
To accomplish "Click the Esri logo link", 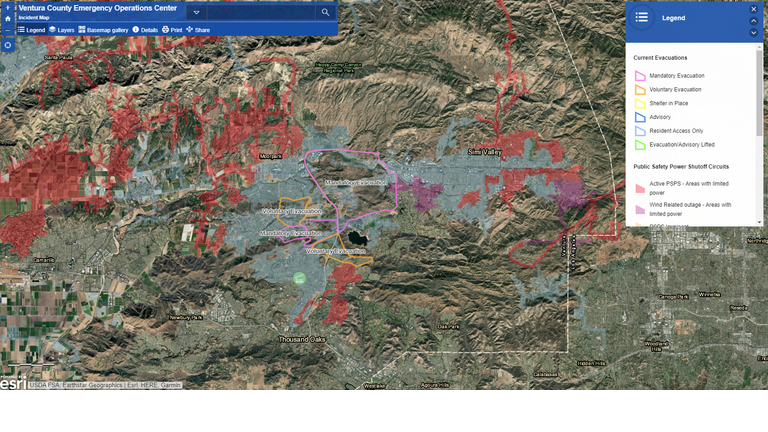I will 12,383.
